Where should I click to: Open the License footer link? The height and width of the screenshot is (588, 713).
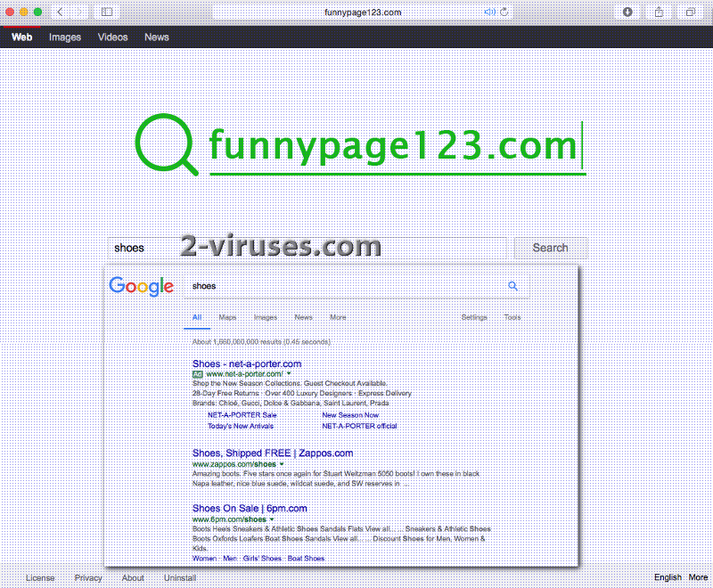pyautogui.click(x=40, y=577)
